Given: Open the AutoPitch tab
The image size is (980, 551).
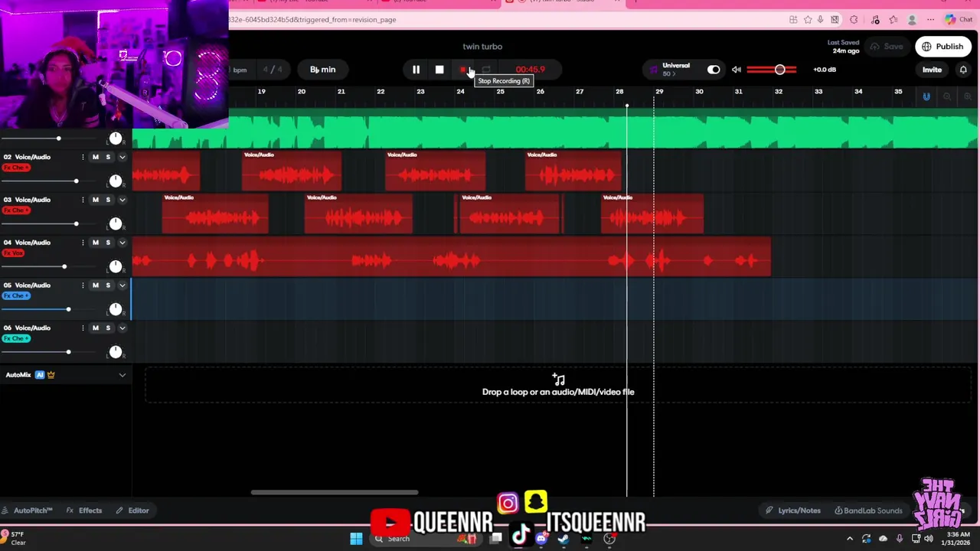Looking at the screenshot, I should pos(28,510).
